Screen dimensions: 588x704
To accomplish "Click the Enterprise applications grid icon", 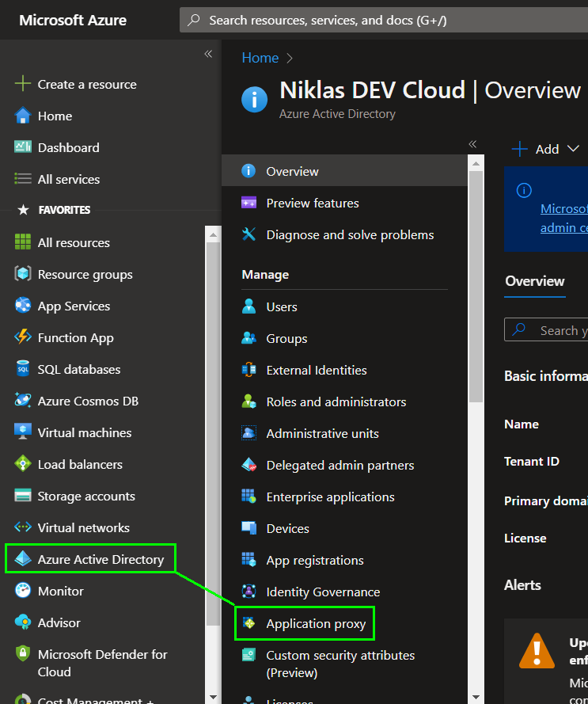I will click(249, 497).
